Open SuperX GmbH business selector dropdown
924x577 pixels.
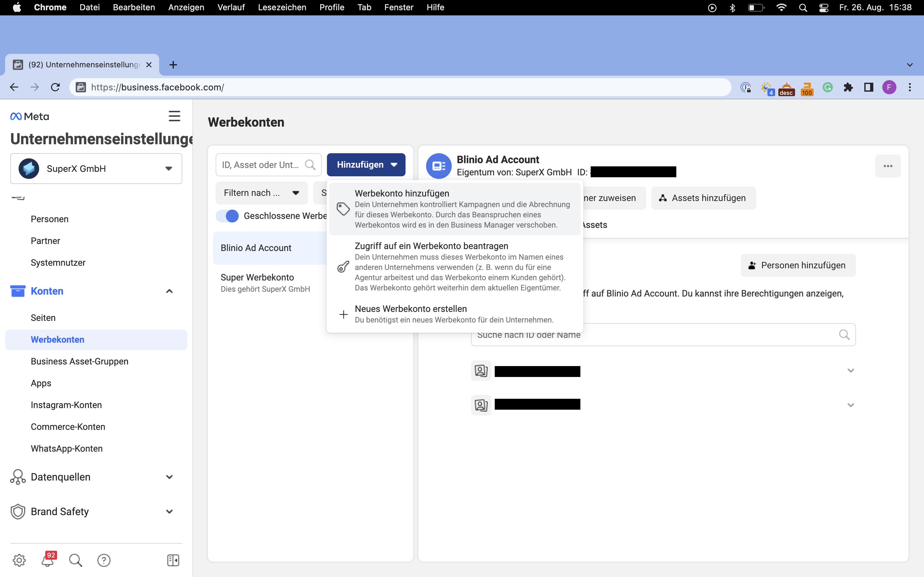click(96, 169)
